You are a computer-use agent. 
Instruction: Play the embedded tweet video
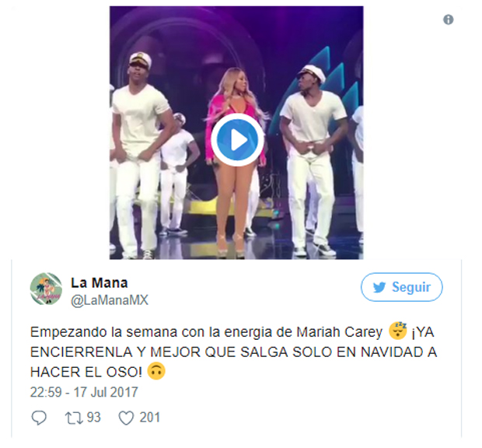pos(236,139)
